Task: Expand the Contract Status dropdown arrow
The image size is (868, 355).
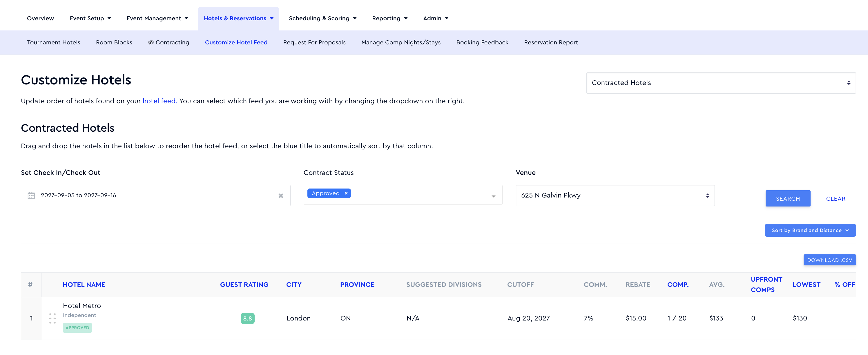Action: 493,196
